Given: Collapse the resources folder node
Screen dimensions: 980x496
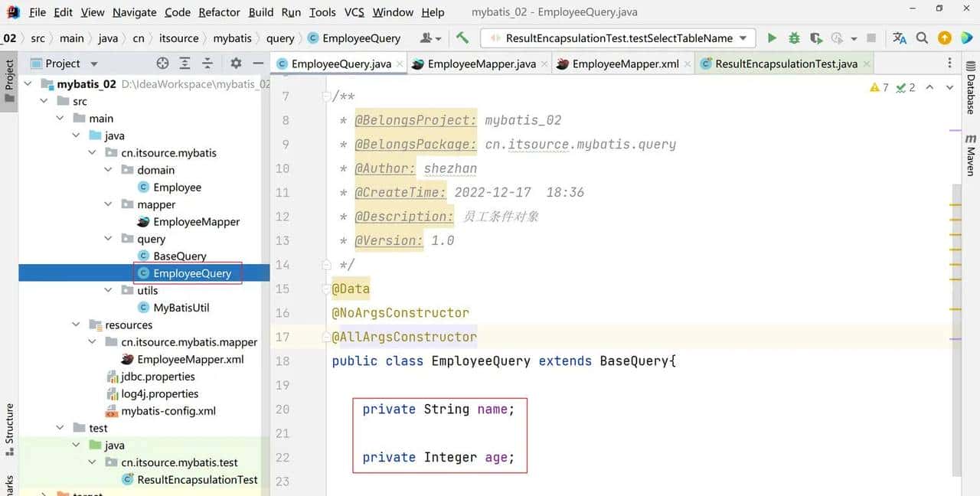Looking at the screenshot, I should [x=76, y=325].
